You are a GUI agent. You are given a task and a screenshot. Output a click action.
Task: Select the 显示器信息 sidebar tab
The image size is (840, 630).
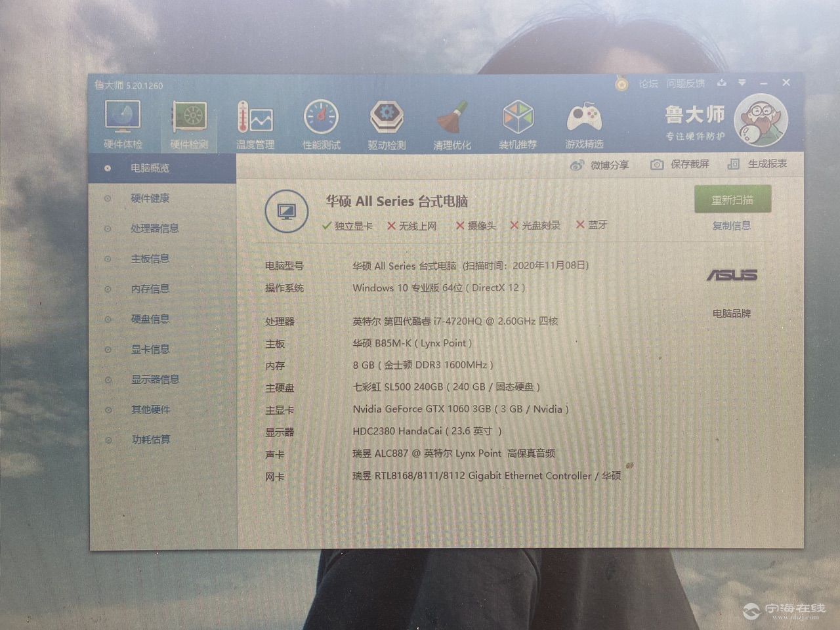point(162,379)
